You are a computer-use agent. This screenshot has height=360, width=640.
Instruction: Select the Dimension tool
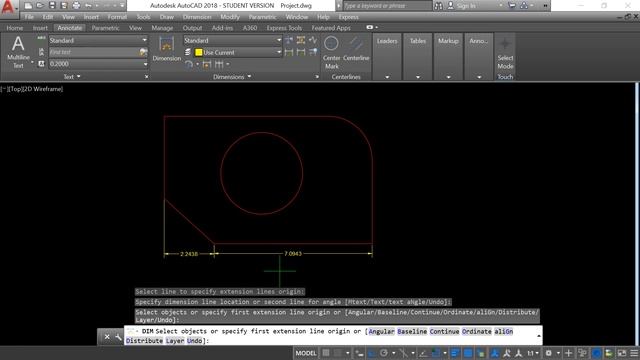(x=167, y=49)
